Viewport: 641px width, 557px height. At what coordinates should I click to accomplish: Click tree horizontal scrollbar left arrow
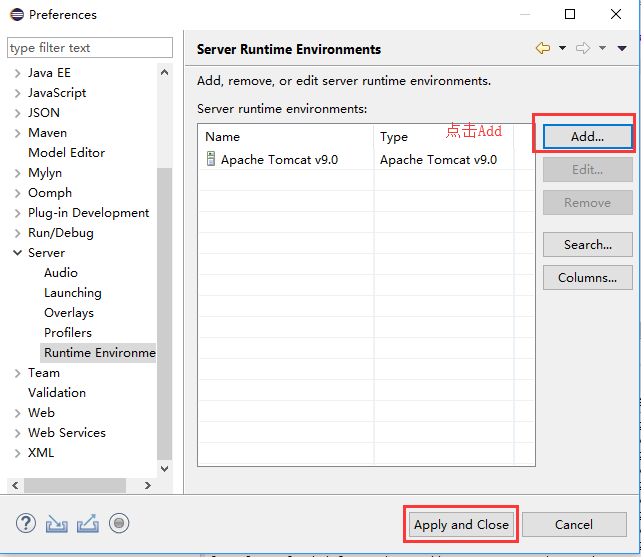point(15,485)
